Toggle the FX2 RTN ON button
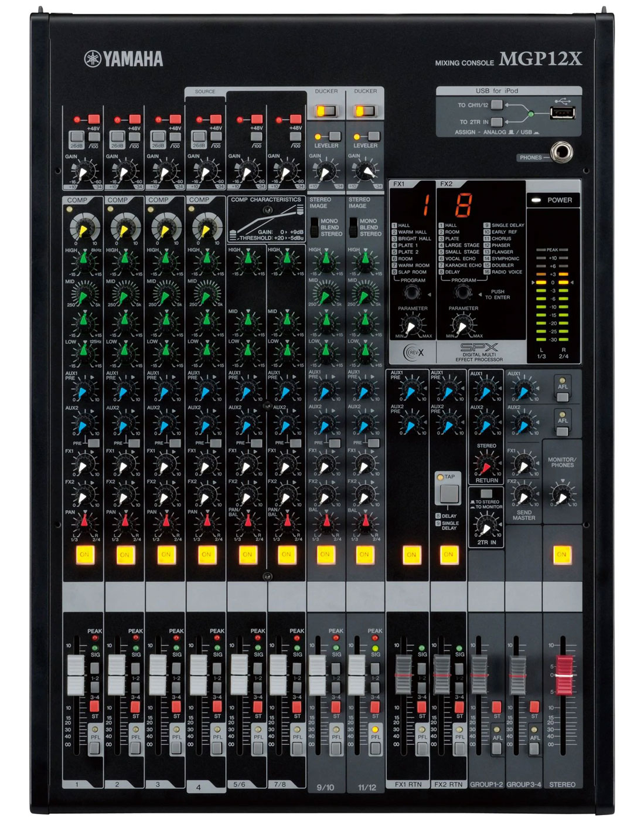This screenshot has width=644, height=821. point(448,554)
